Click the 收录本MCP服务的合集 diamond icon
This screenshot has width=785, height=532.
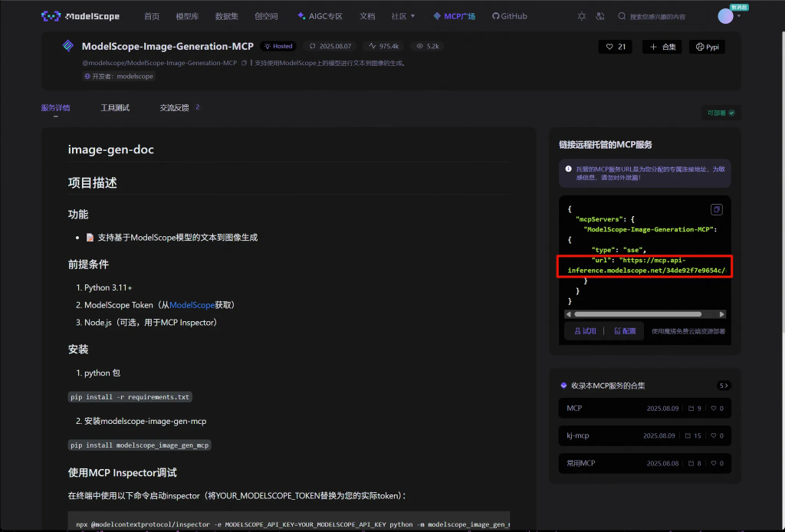(563, 386)
